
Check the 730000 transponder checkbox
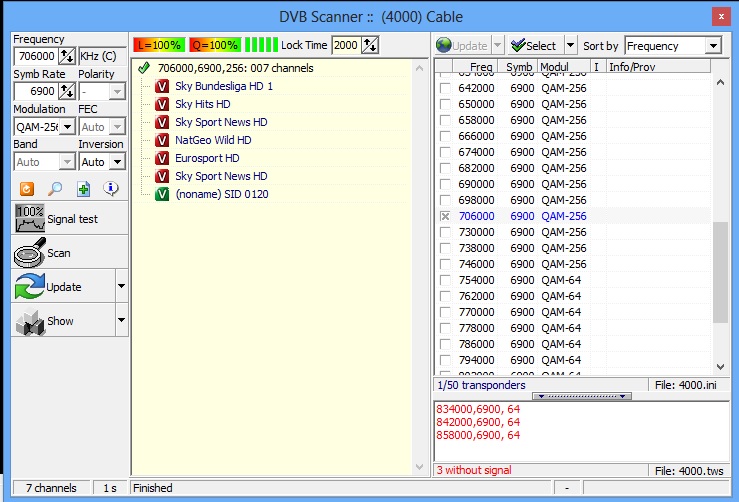tap(444, 232)
